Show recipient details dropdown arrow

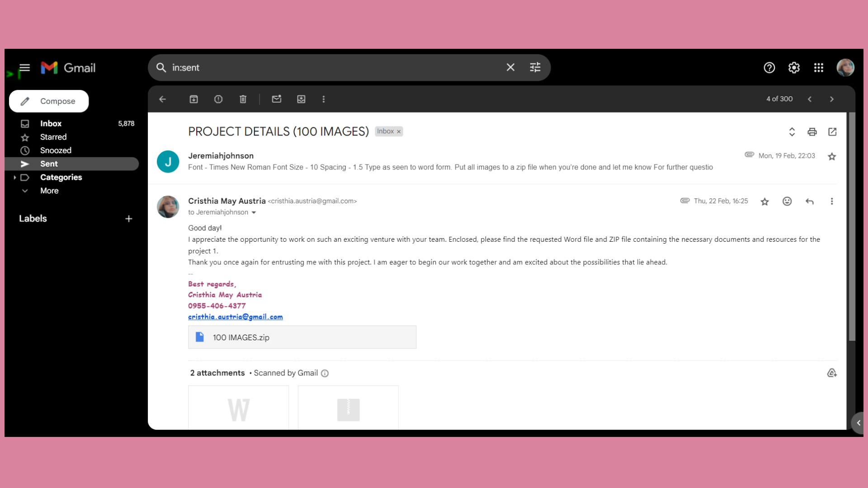[x=254, y=212]
